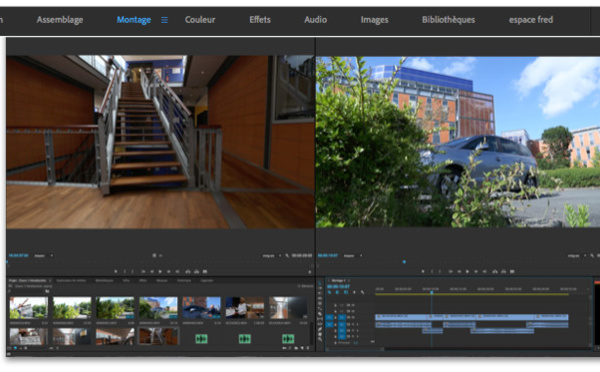600x372 pixels.
Task: Play the clip in the Source monitor
Action: [160, 271]
